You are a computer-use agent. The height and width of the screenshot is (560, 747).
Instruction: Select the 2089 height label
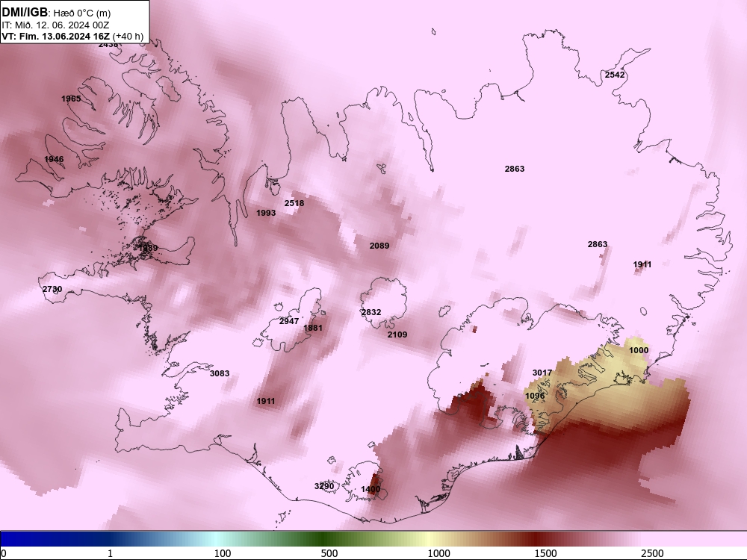pyautogui.click(x=379, y=246)
